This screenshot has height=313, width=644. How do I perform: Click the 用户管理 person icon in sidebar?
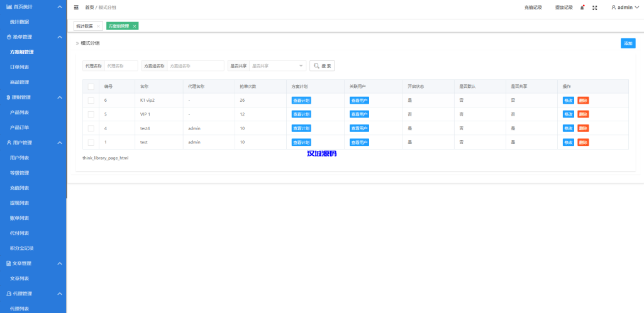click(9, 143)
